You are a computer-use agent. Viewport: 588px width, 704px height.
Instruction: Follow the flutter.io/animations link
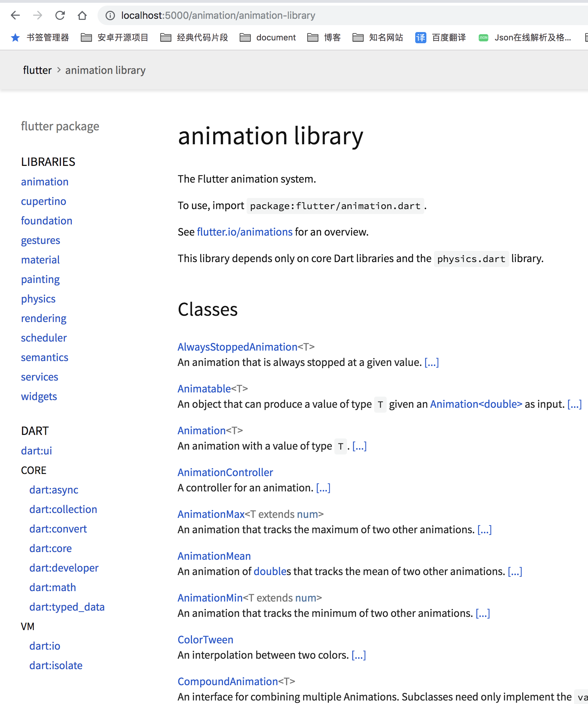point(245,232)
